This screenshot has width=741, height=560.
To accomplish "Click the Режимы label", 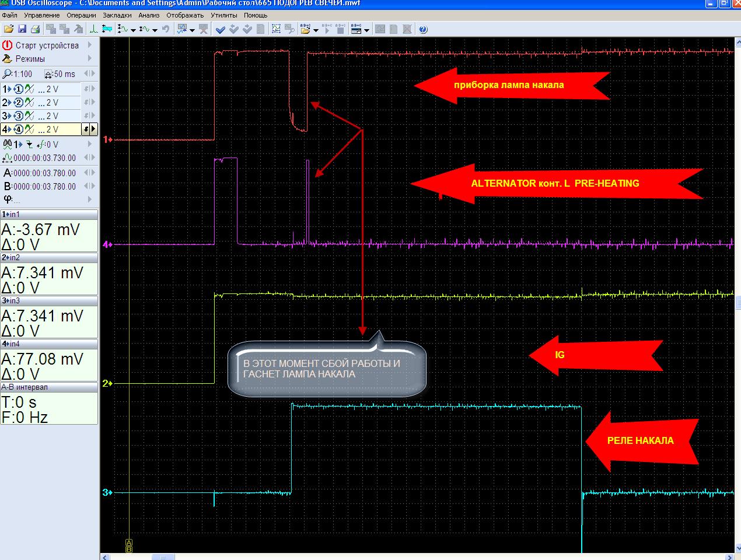I will click(30, 58).
